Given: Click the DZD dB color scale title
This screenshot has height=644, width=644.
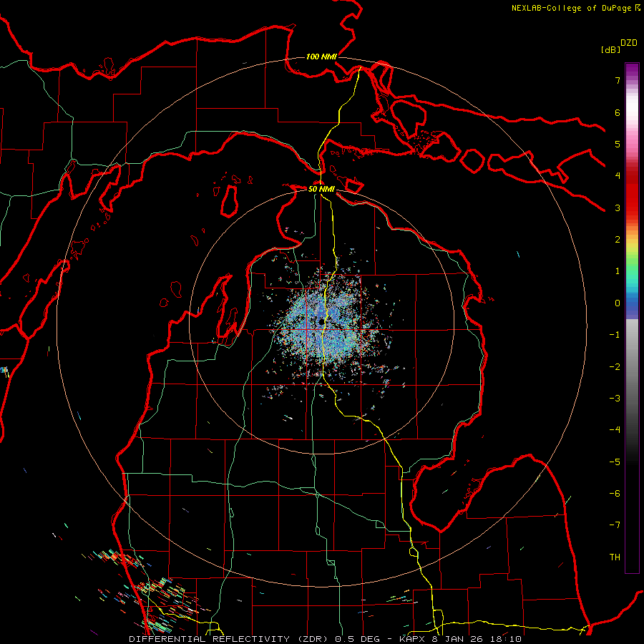Looking at the screenshot, I should coord(620,46).
